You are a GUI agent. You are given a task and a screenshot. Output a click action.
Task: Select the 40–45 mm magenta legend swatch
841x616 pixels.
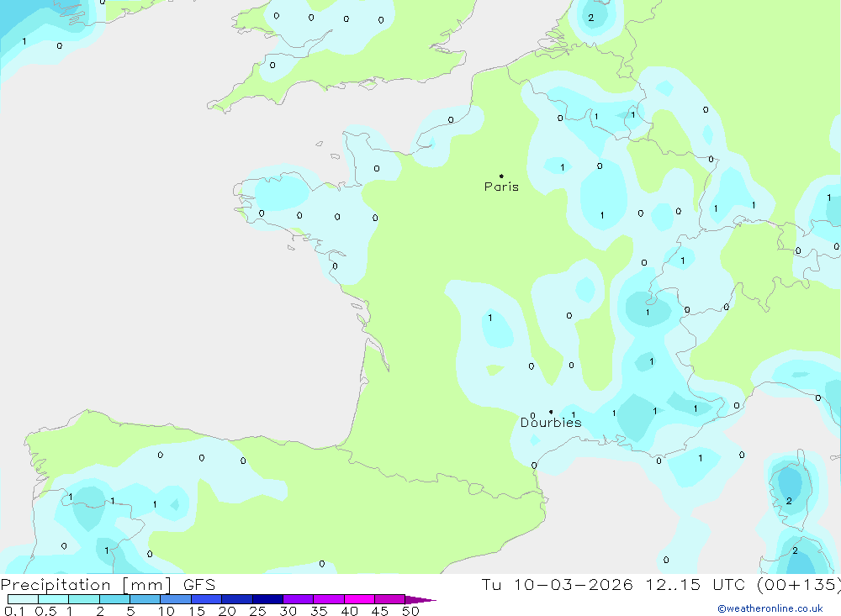coord(359,599)
